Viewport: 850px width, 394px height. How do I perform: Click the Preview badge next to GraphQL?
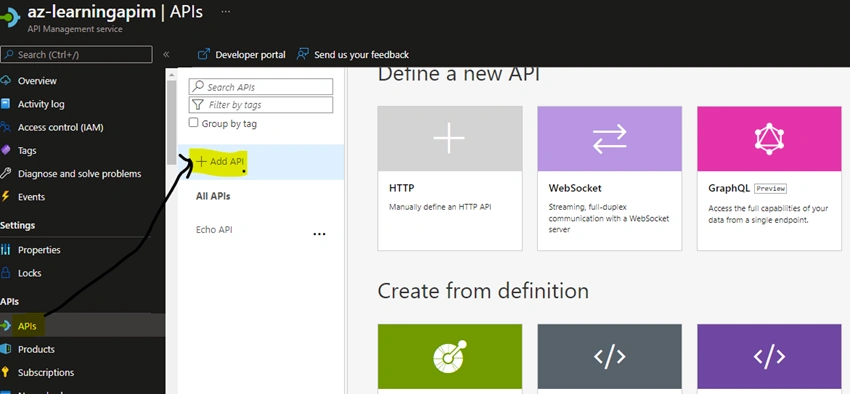tap(770, 189)
